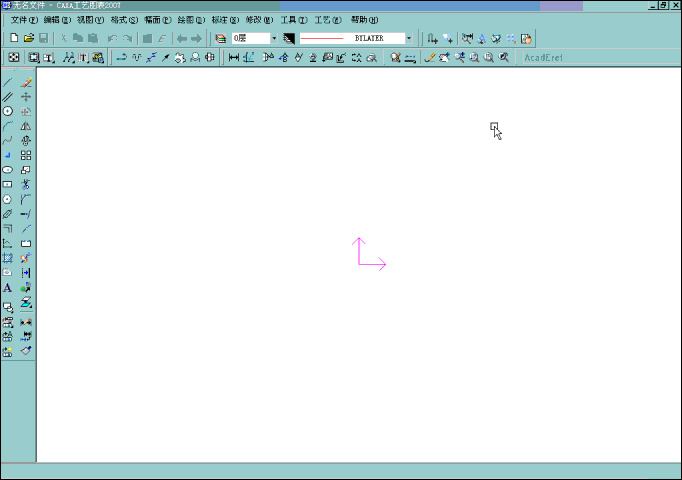This screenshot has height=480, width=682.
Task: Open the 绘图(D) menu
Action: click(x=191, y=20)
